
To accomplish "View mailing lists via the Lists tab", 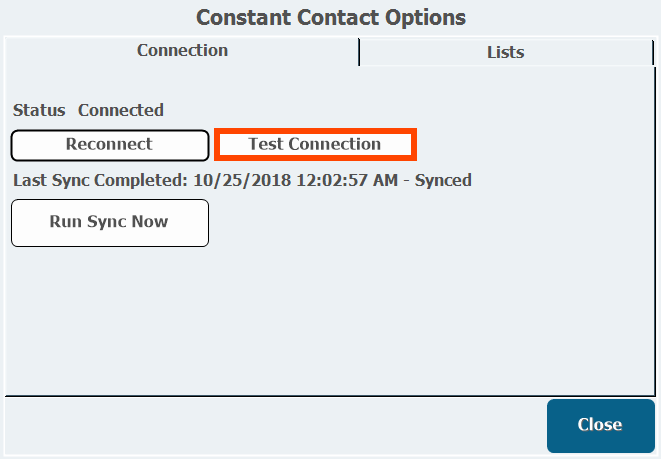I will tap(505, 52).
